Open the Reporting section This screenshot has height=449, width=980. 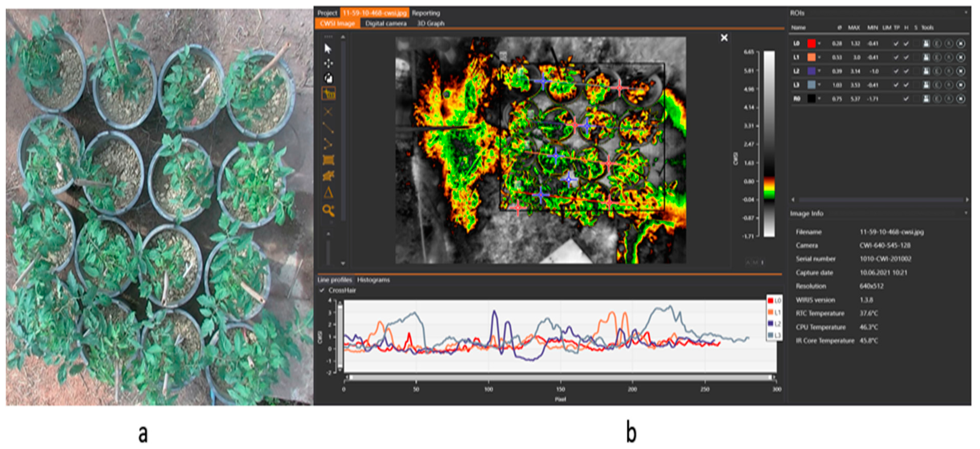click(426, 13)
